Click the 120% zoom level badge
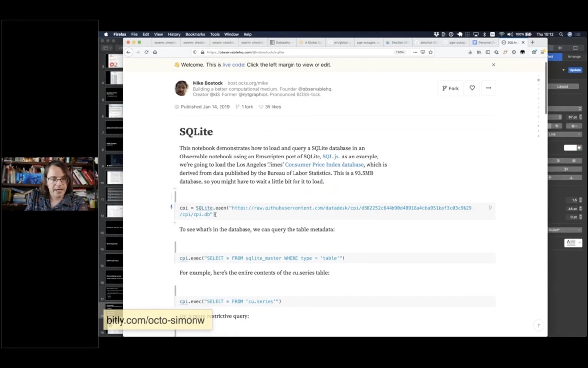 (400, 52)
